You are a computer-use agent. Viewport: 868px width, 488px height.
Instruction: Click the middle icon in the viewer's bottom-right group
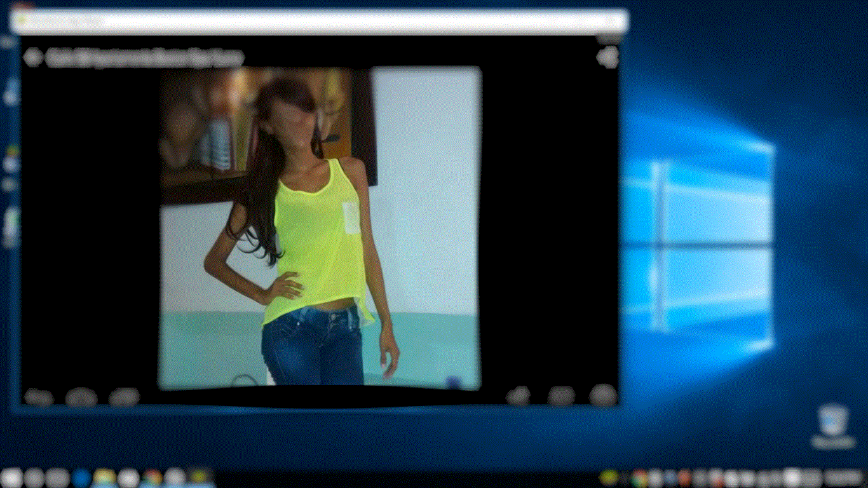[x=561, y=396]
